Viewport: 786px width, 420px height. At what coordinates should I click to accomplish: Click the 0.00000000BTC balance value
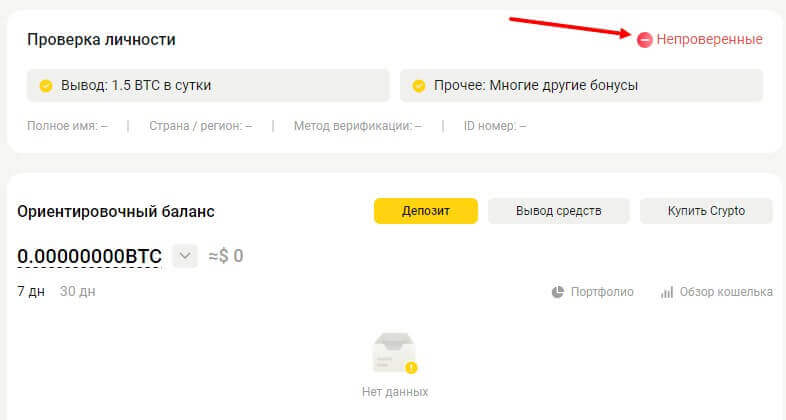(x=89, y=256)
